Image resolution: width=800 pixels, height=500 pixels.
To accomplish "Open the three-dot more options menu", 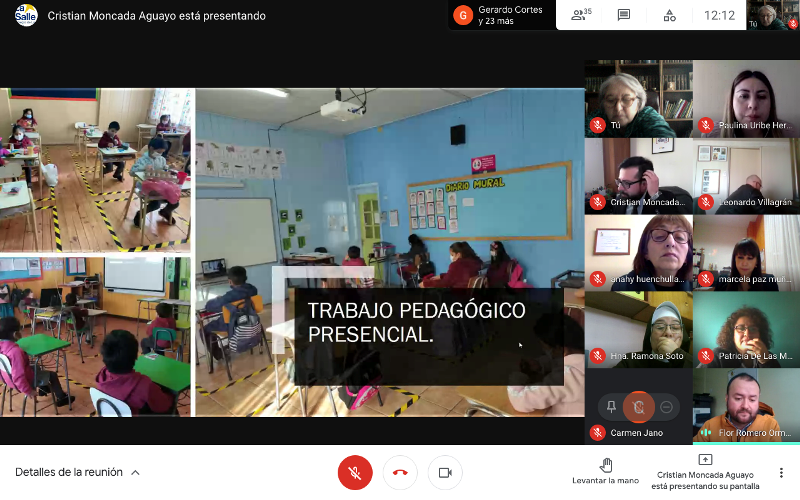I will click(781, 472).
